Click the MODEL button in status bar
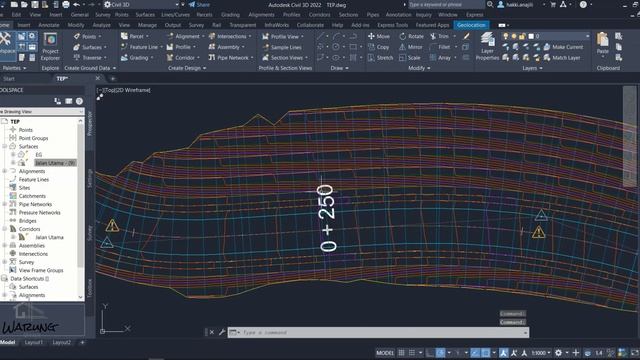This screenshot has height=360, width=640. click(385, 353)
